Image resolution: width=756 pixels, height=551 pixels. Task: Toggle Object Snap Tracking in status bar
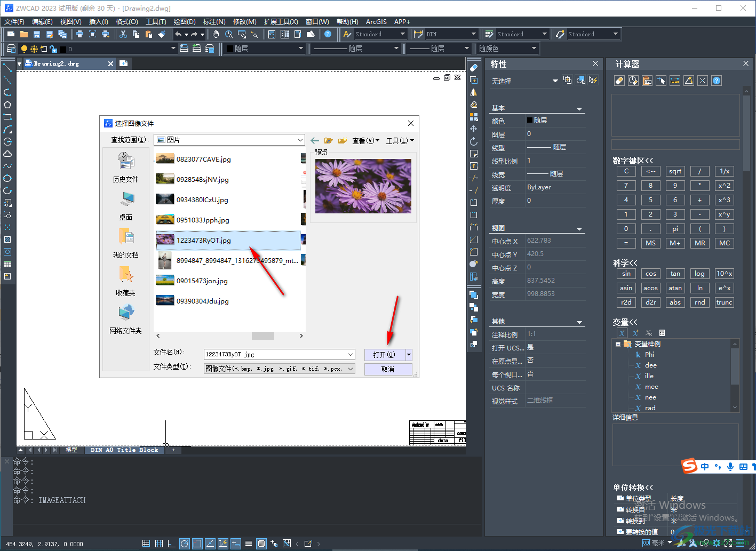[210, 544]
